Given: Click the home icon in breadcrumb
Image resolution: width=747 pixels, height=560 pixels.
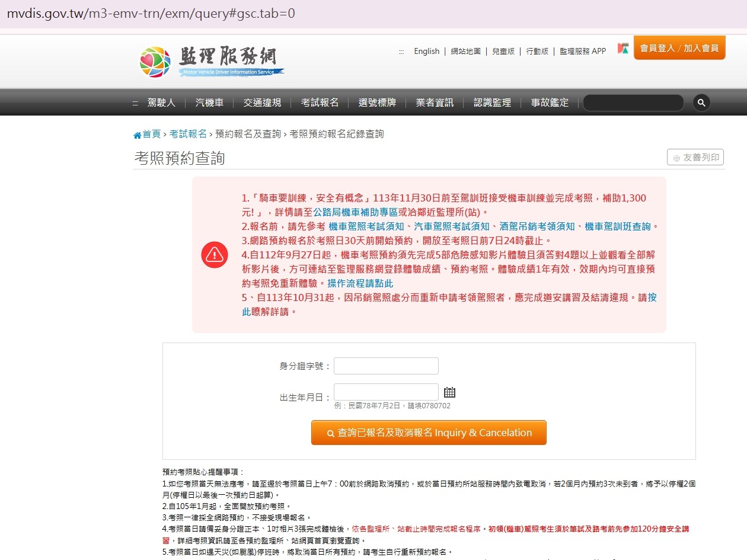Looking at the screenshot, I should (x=137, y=135).
